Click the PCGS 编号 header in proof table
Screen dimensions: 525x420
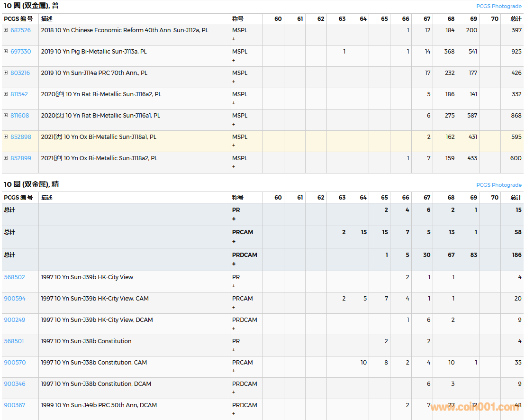point(18,198)
